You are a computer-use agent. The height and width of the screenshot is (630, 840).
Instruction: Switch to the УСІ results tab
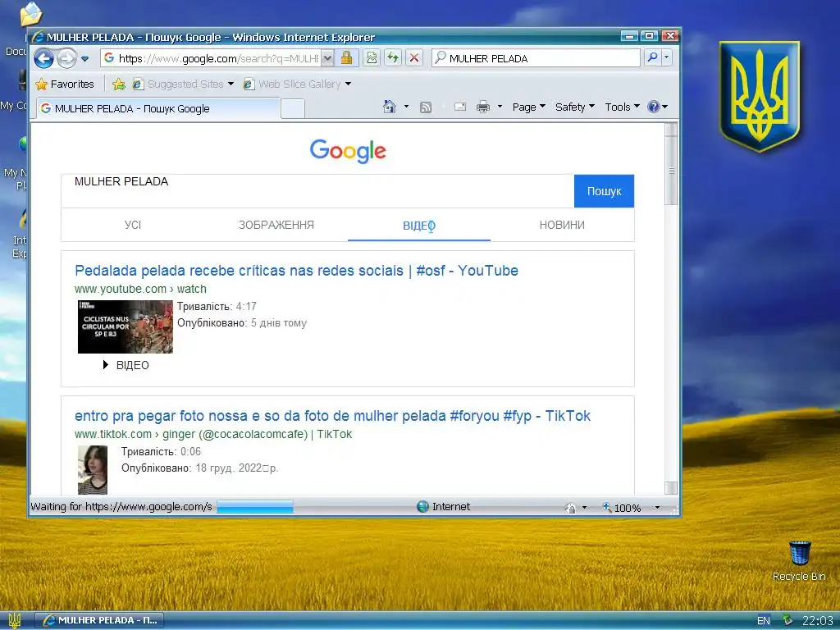(133, 225)
